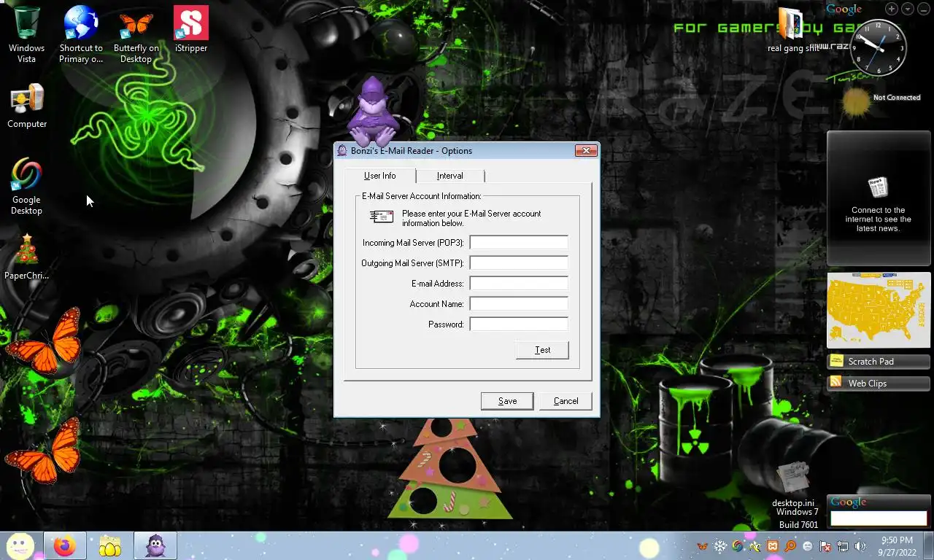
Task: Click the sidebar minimize minus button
Action: (924, 9)
